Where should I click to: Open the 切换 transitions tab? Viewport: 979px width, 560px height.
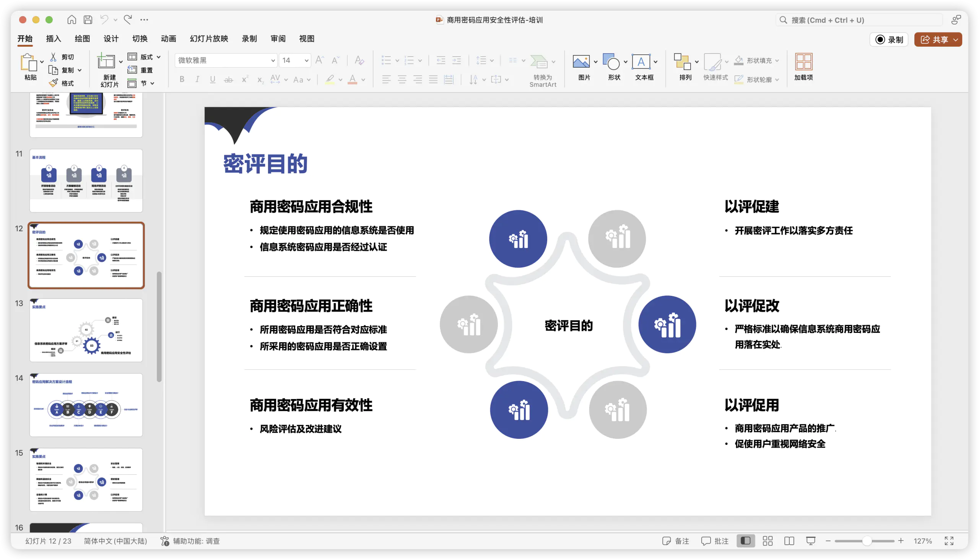coord(140,39)
